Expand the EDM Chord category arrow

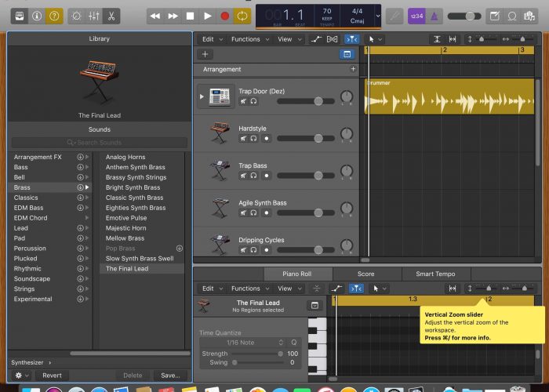click(87, 218)
